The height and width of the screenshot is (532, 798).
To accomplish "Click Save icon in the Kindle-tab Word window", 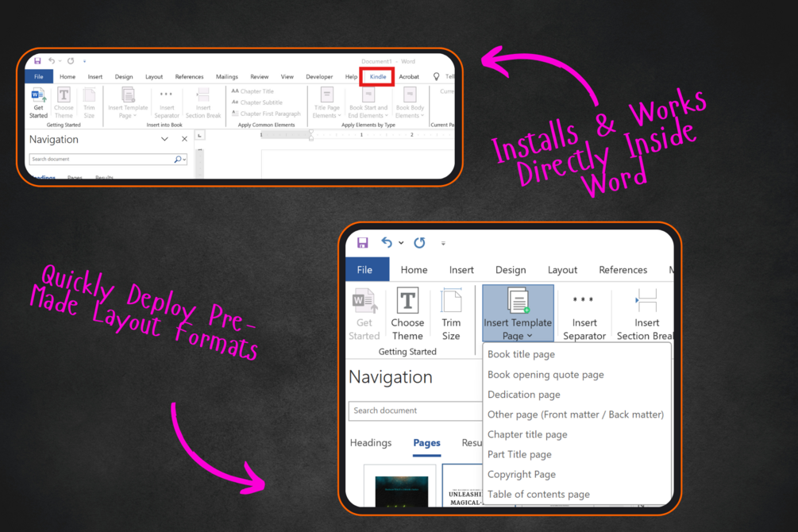I will tap(37, 61).
